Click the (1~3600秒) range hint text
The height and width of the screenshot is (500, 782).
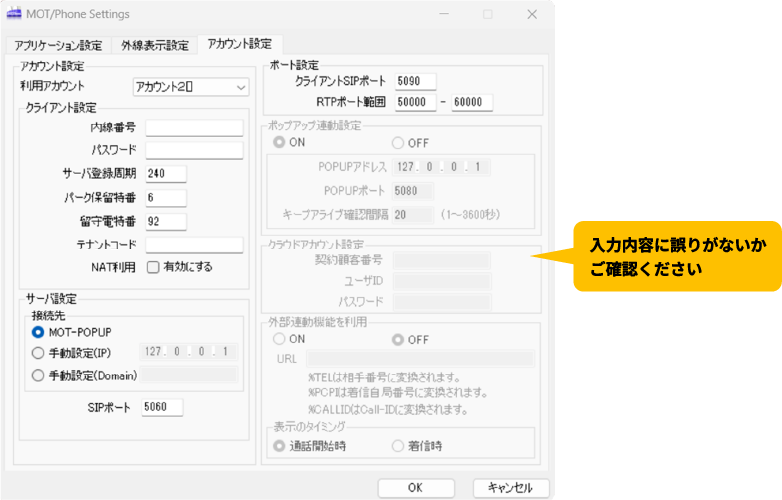pyautogui.click(x=470, y=215)
